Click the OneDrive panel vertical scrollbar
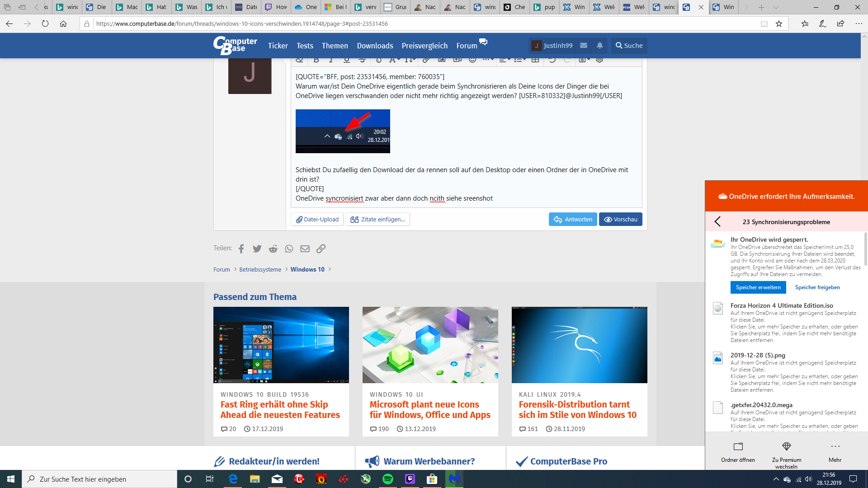The width and height of the screenshot is (868, 488). (865, 249)
